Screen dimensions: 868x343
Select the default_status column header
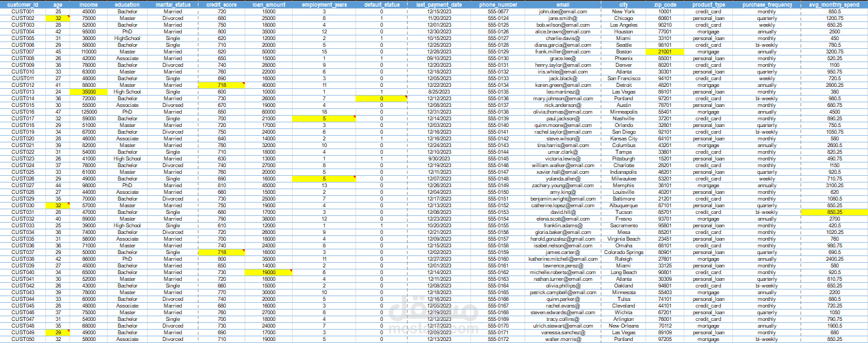coord(382,5)
